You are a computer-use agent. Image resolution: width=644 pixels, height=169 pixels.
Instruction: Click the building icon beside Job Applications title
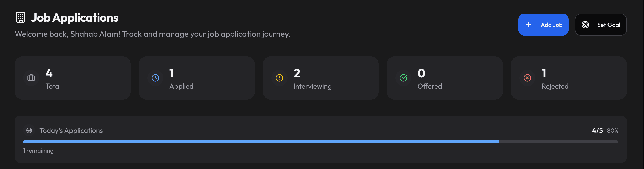20,17
